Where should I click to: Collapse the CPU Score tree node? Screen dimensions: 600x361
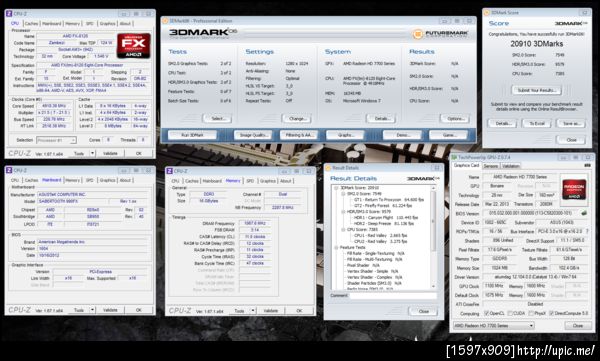tap(343, 229)
